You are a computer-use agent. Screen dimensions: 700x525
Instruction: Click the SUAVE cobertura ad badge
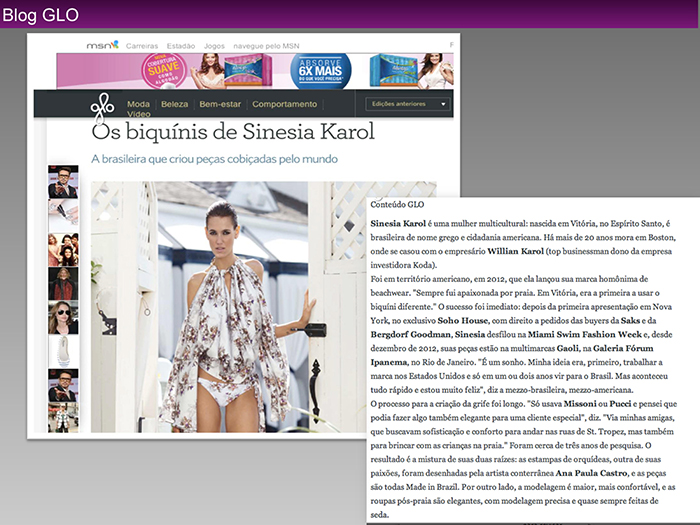click(164, 71)
